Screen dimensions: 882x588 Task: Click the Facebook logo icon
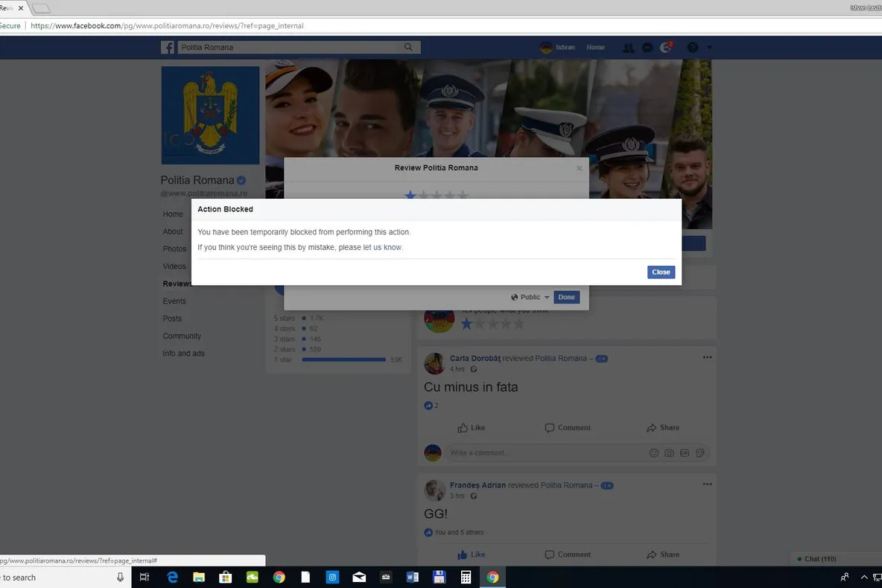point(168,47)
